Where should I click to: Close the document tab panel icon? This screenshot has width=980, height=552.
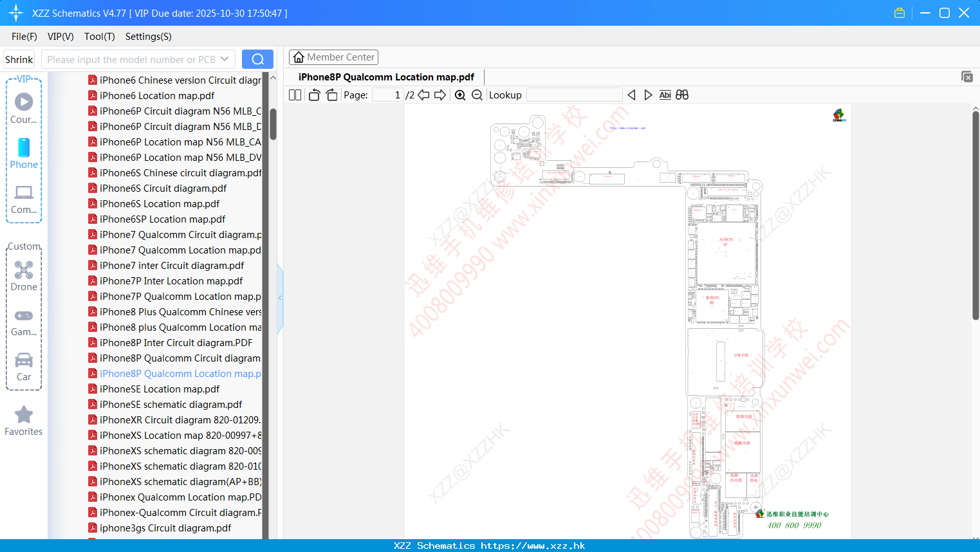(x=966, y=77)
